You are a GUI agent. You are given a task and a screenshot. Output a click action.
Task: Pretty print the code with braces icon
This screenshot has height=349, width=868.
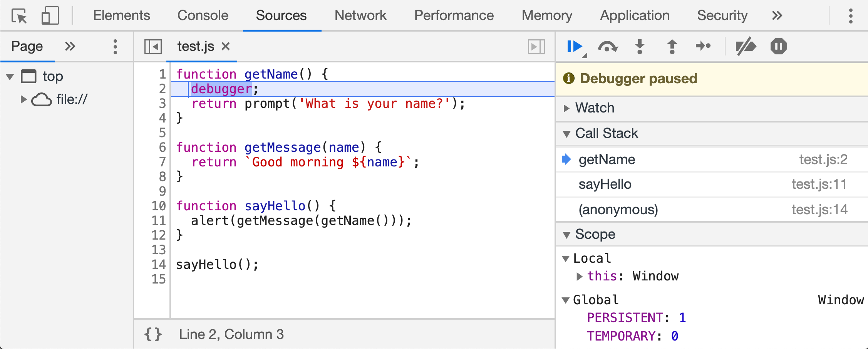point(153,334)
